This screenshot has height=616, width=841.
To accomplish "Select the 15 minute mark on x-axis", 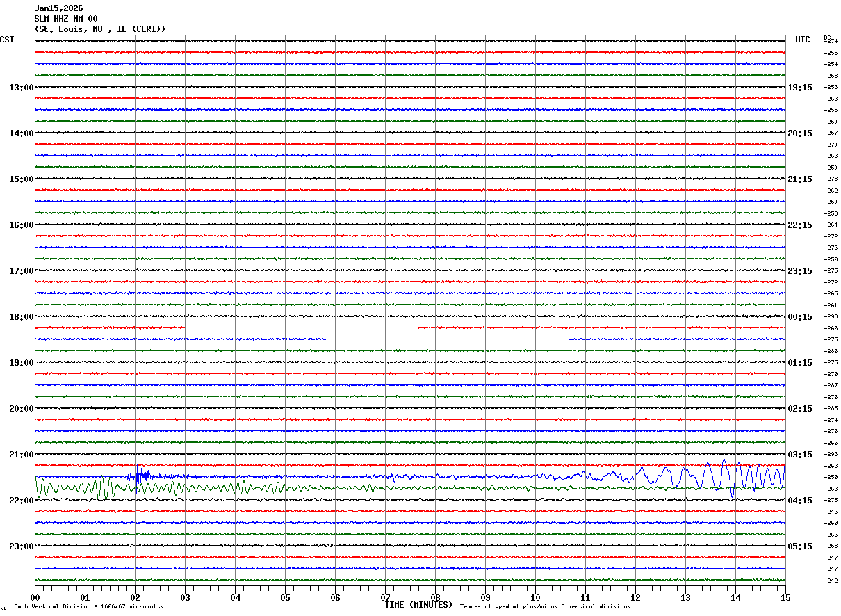I will [785, 597].
